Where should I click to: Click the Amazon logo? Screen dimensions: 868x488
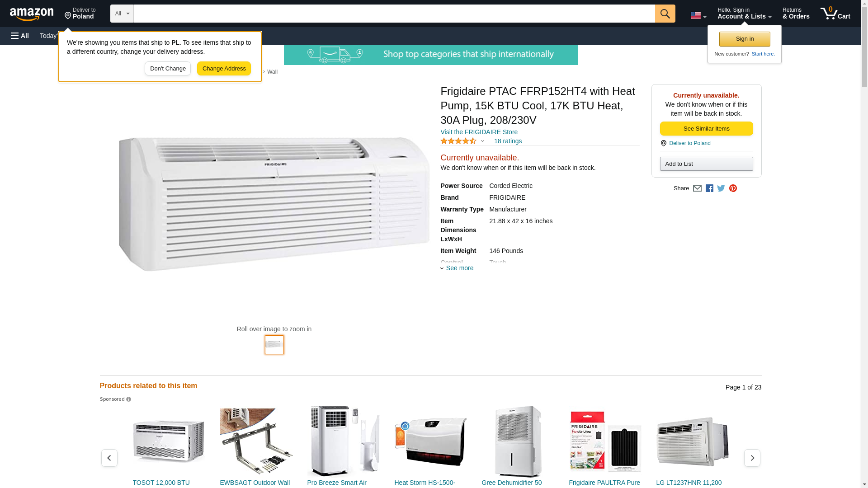point(32,14)
